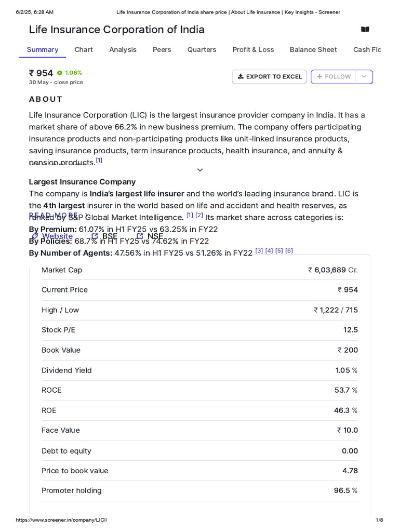Open footnote reference [3] citation
Screen dimensions: 399x532
click(259, 251)
